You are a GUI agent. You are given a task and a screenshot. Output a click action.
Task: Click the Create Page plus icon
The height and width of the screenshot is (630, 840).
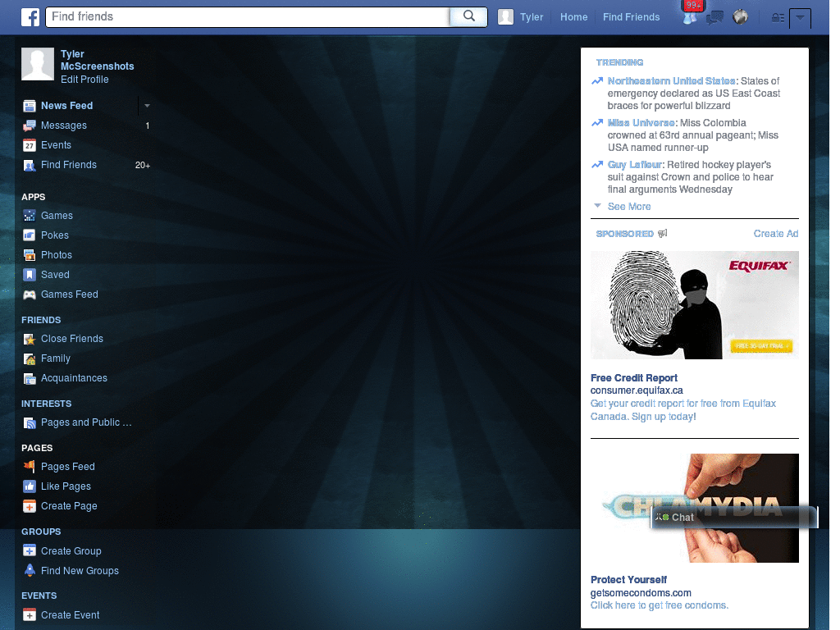(30, 506)
